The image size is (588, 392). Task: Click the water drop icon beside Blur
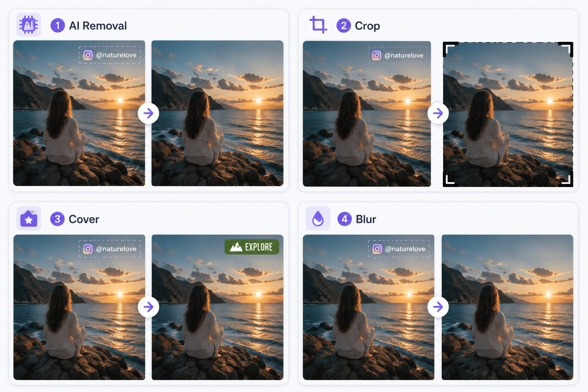(318, 219)
